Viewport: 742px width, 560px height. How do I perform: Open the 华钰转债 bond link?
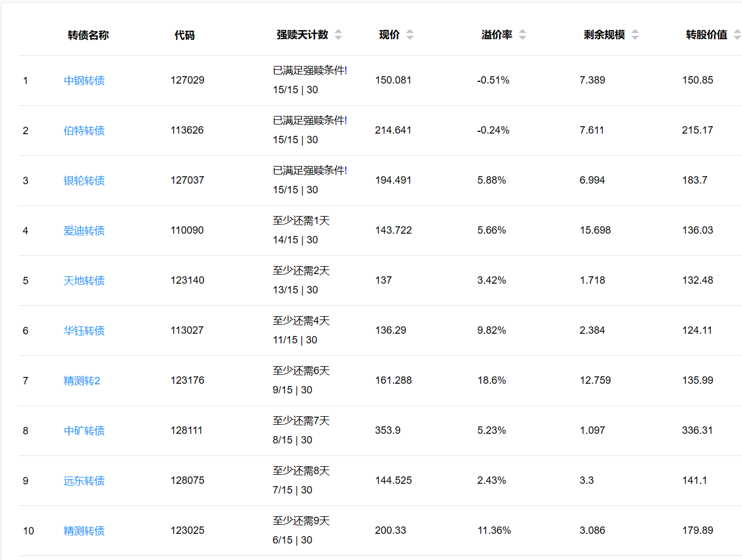click(84, 331)
